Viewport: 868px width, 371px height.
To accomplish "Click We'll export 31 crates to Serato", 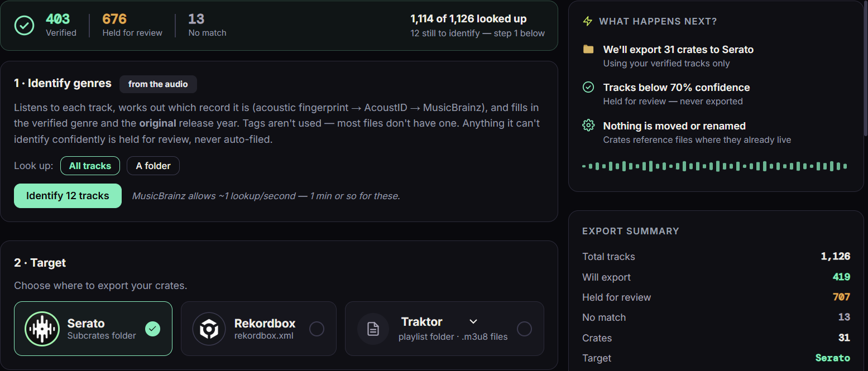I will tap(678, 50).
